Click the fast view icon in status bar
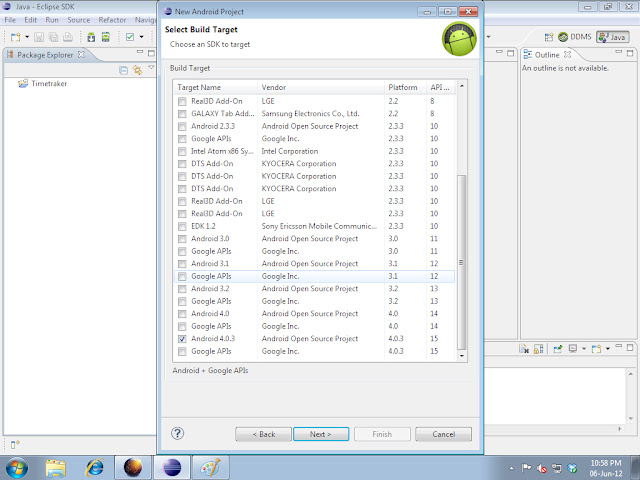 15,444
